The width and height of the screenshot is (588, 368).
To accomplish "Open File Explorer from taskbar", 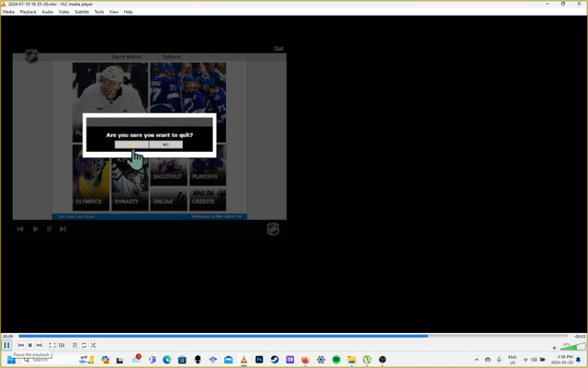I will coord(351,360).
